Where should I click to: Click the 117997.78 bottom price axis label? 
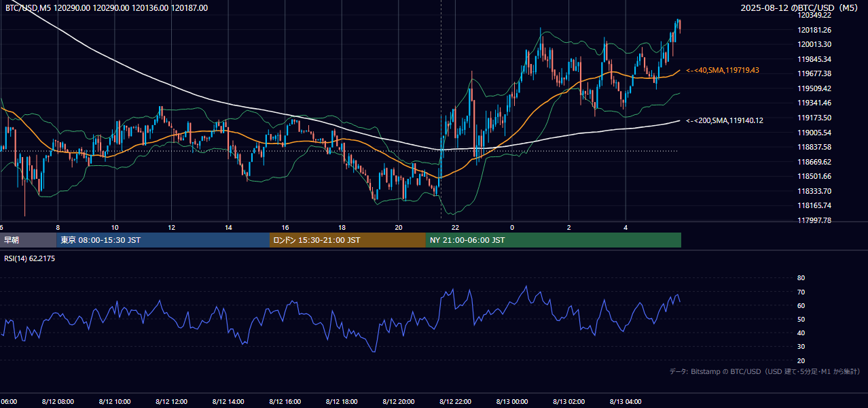(815, 220)
